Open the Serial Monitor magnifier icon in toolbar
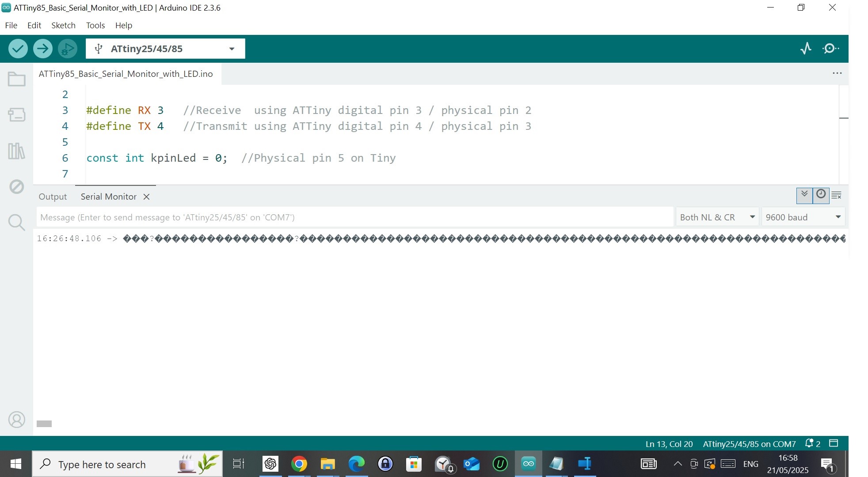868x477 pixels. coord(830,49)
